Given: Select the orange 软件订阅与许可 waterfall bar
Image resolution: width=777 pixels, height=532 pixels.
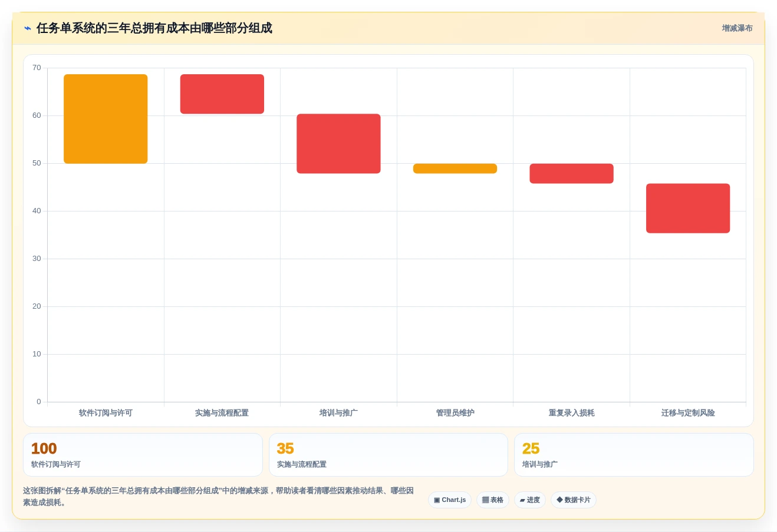Looking at the screenshot, I should 106,119.
